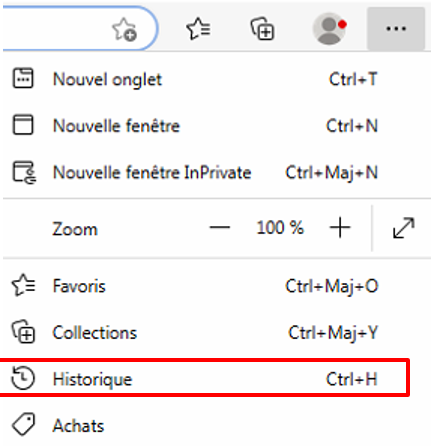Click the Nouvelle fenêtre window icon
431x446 pixels.
click(x=23, y=125)
